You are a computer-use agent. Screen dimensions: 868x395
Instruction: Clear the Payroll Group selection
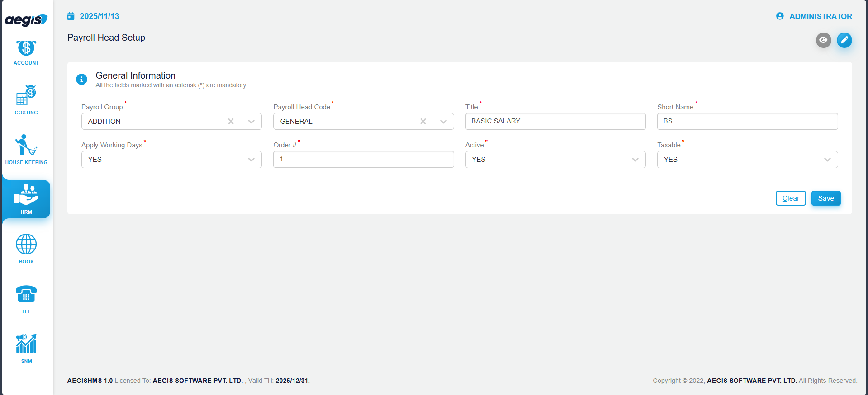(x=231, y=122)
